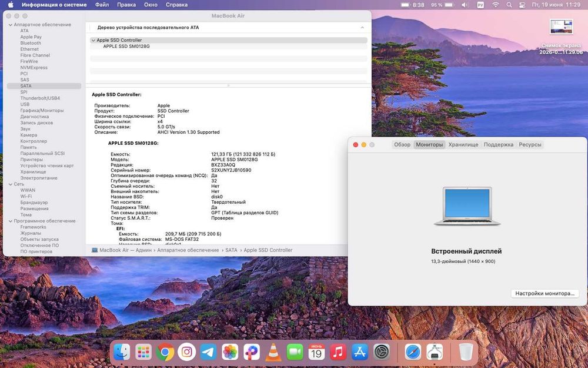Click the pane divider between tree and details
Screen dimensions: 588x368
(x=228, y=85)
